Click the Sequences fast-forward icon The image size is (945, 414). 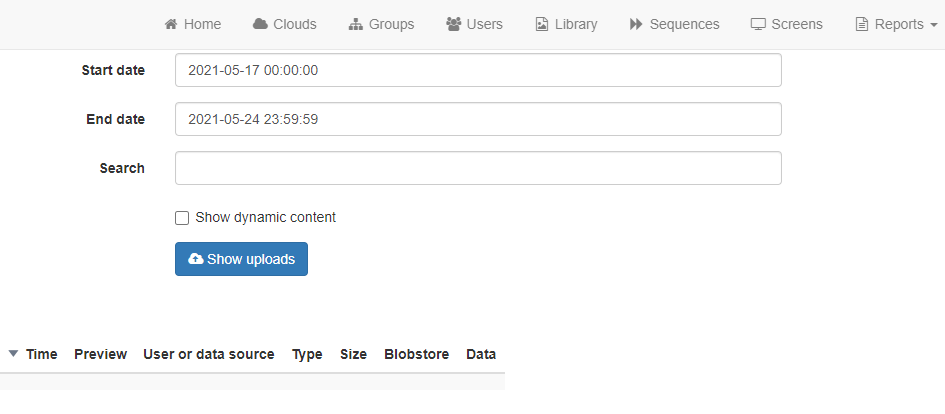pos(636,24)
